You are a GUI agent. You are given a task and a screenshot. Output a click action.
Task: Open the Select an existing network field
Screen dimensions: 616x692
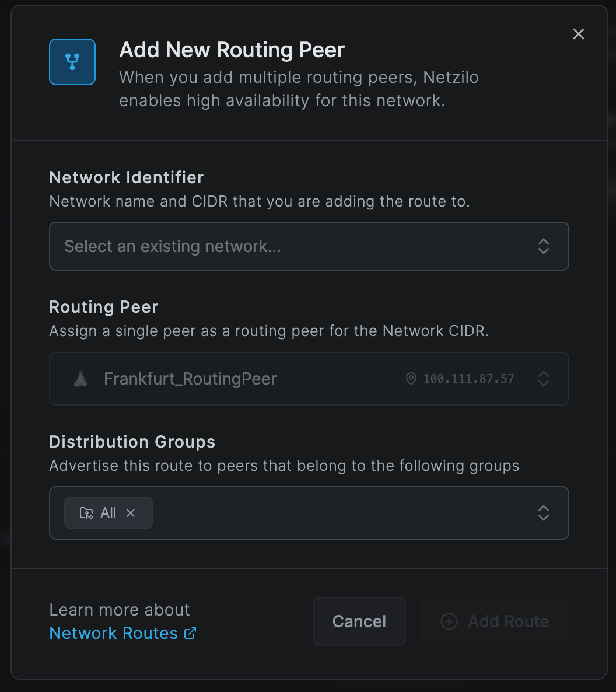309,246
